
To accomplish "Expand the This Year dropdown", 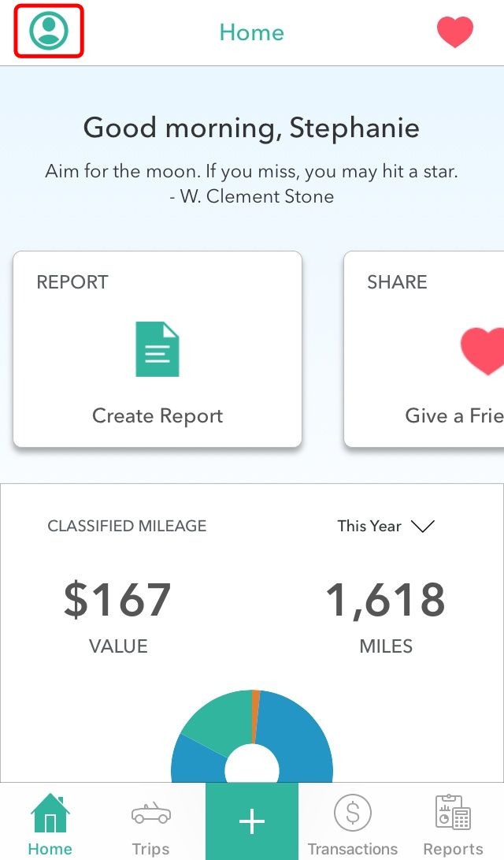I will [386, 526].
